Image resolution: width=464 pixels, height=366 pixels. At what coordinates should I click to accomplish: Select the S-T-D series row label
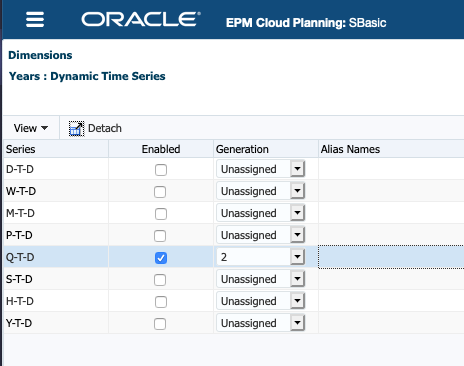tap(19, 279)
